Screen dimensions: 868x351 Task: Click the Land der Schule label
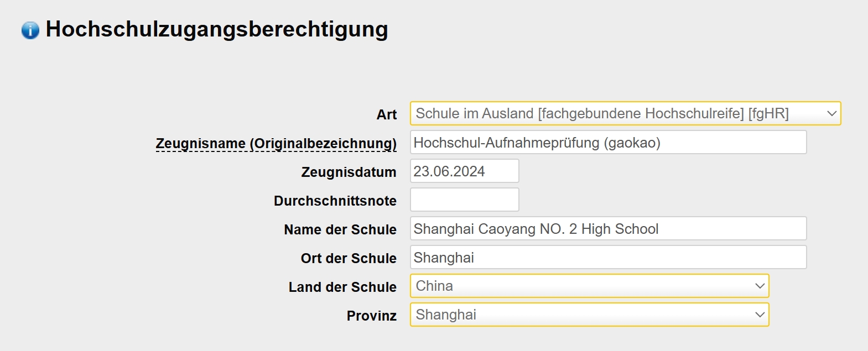tap(342, 287)
